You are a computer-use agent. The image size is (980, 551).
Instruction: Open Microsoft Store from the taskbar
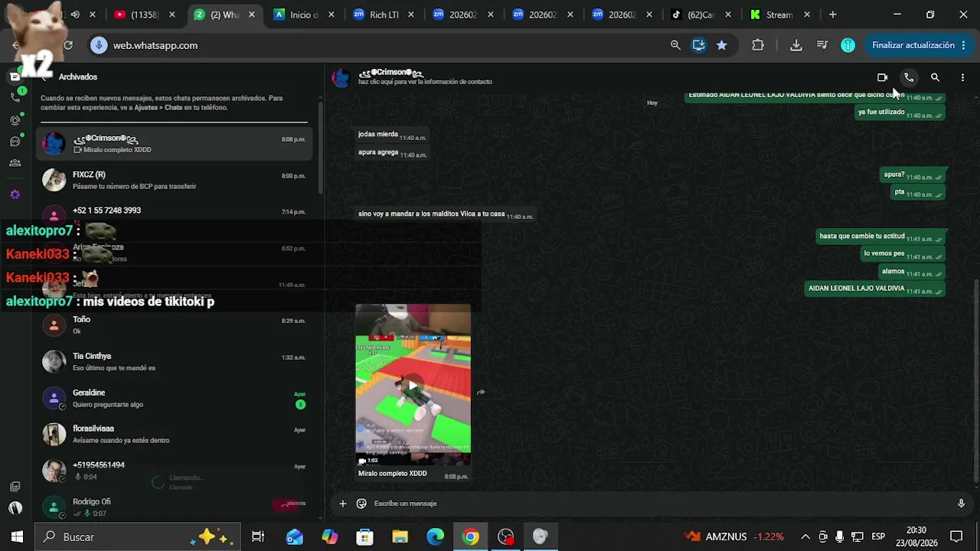coord(364,536)
